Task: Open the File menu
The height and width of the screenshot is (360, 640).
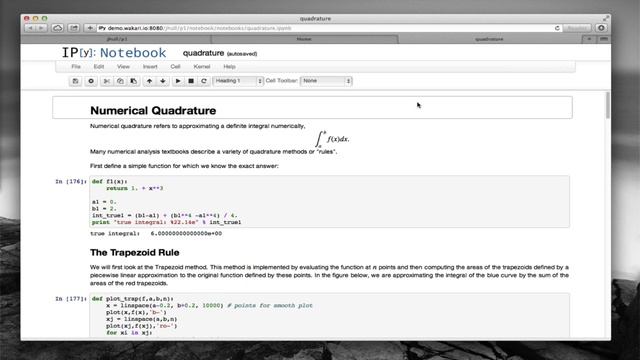Action: coord(76,67)
